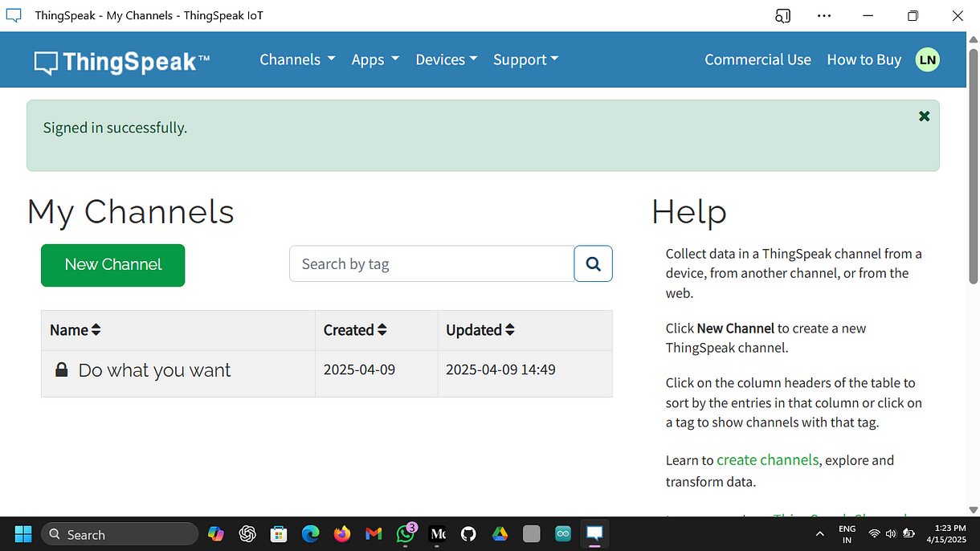The image size is (980, 551).
Task: Open the Channels dropdown menu
Action: pyautogui.click(x=297, y=59)
